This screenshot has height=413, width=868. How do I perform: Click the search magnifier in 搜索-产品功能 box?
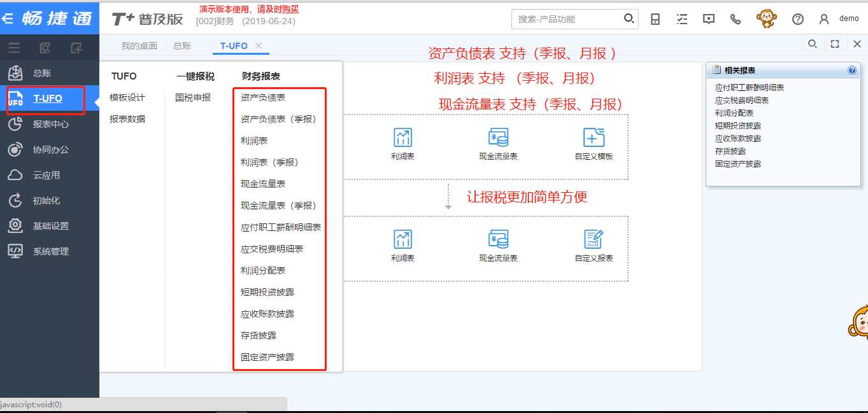click(x=629, y=18)
